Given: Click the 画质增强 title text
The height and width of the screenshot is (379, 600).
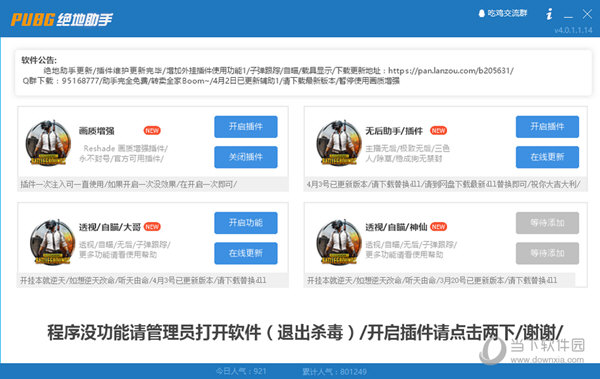Looking at the screenshot, I should tap(96, 131).
